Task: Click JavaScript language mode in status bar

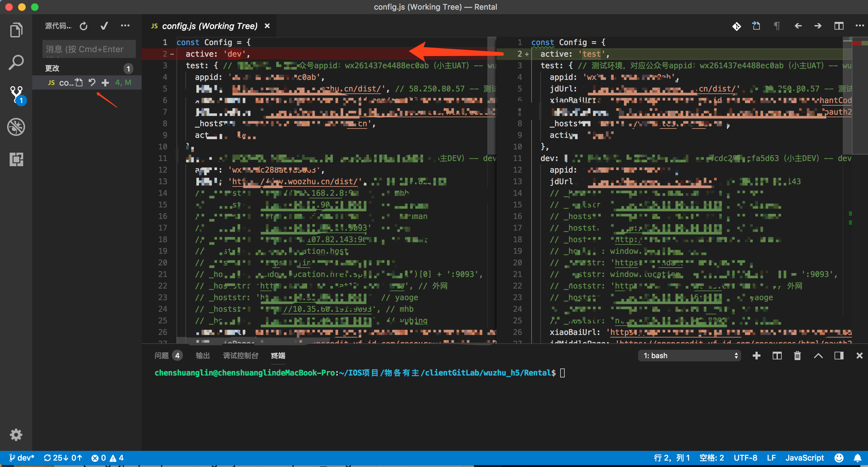Action: pyautogui.click(x=805, y=458)
